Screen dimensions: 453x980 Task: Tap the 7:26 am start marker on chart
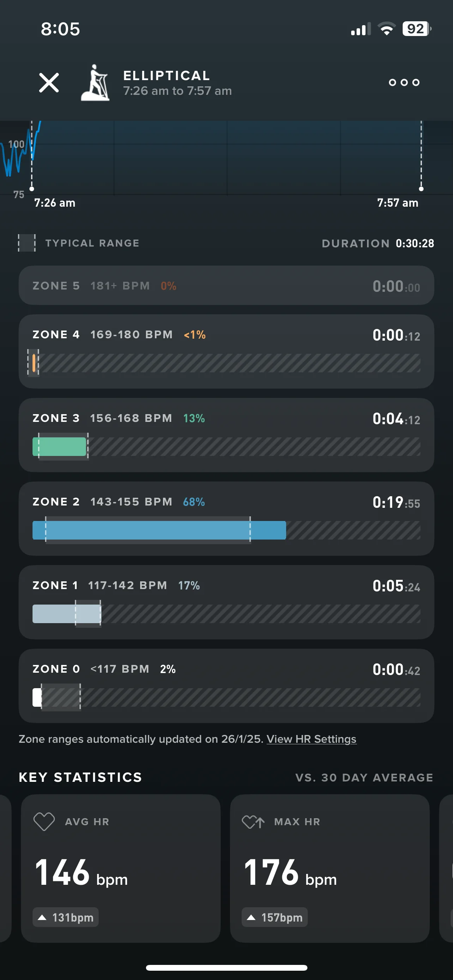(x=32, y=189)
